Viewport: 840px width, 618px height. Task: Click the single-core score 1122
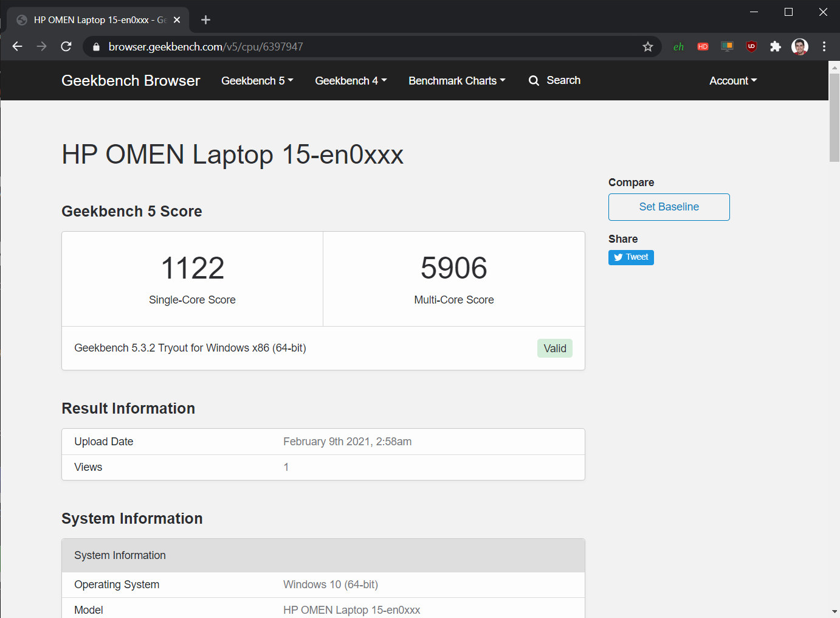pyautogui.click(x=193, y=268)
